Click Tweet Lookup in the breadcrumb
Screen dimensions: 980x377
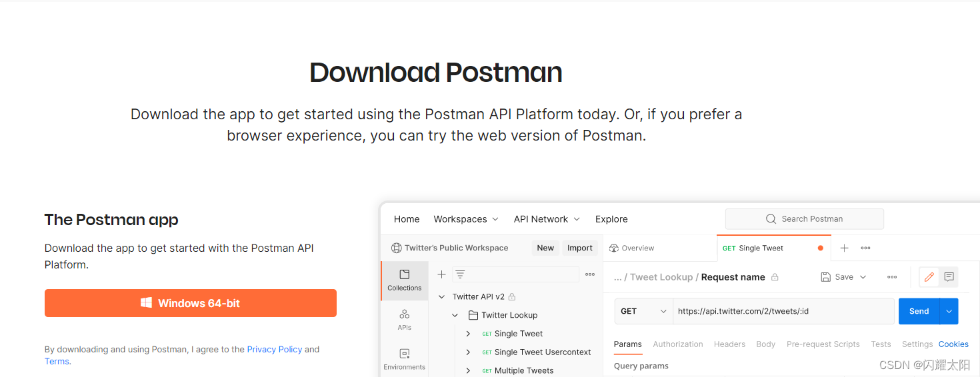(661, 277)
